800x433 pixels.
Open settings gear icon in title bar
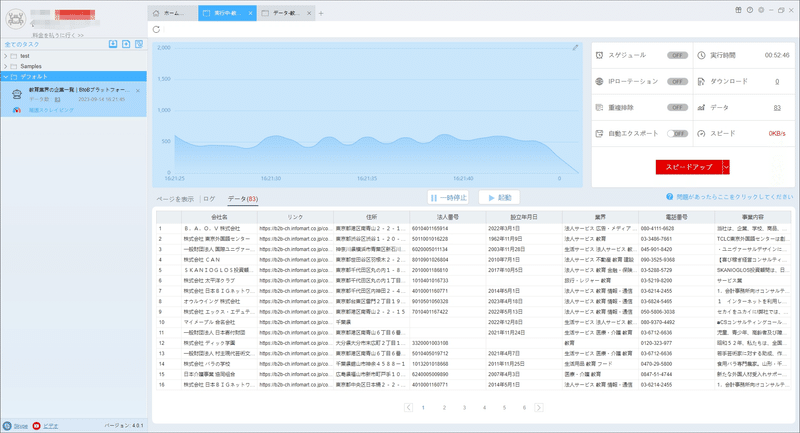(761, 10)
